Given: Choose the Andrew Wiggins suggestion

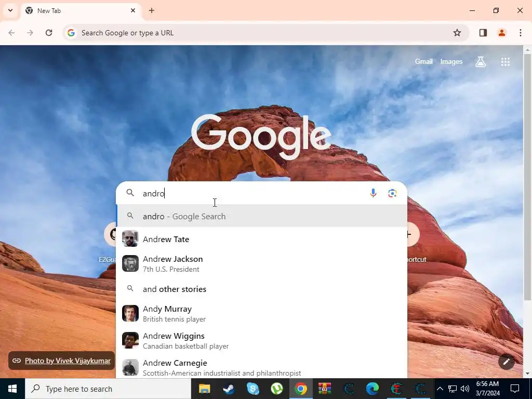Looking at the screenshot, I should coord(262,341).
